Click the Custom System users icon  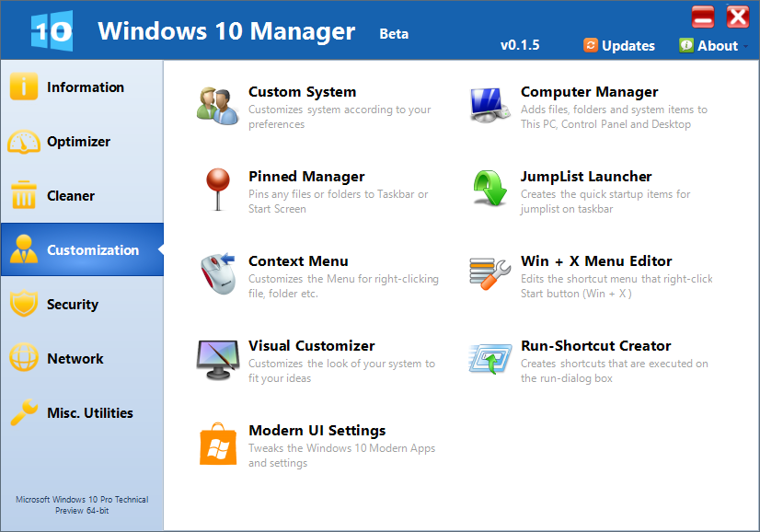click(x=218, y=106)
